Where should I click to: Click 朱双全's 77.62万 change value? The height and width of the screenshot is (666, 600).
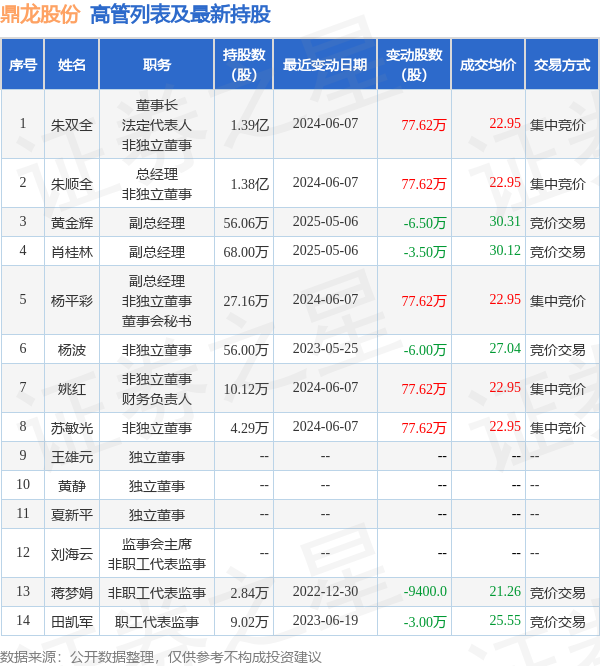424,125
